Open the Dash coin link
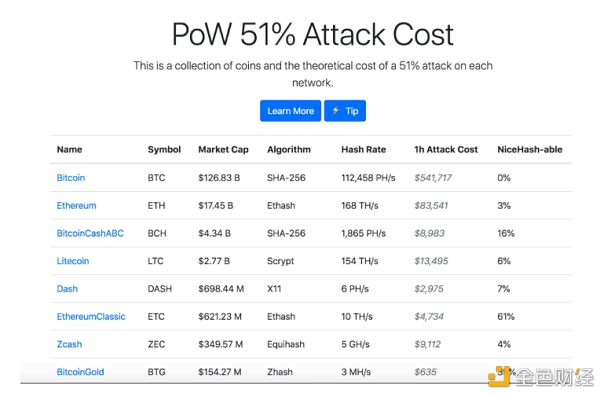This screenshot has width=600, height=393. pos(67,289)
